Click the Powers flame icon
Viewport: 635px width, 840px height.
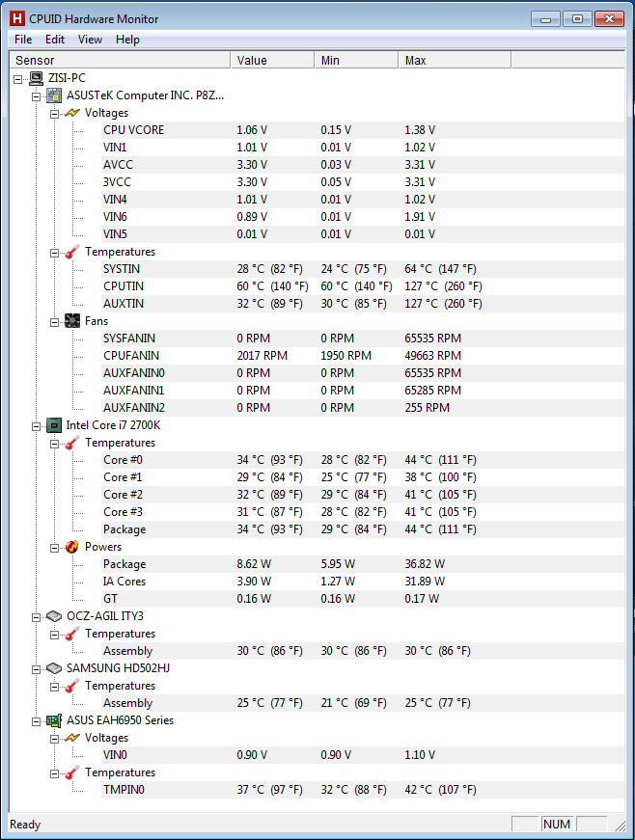point(72,547)
